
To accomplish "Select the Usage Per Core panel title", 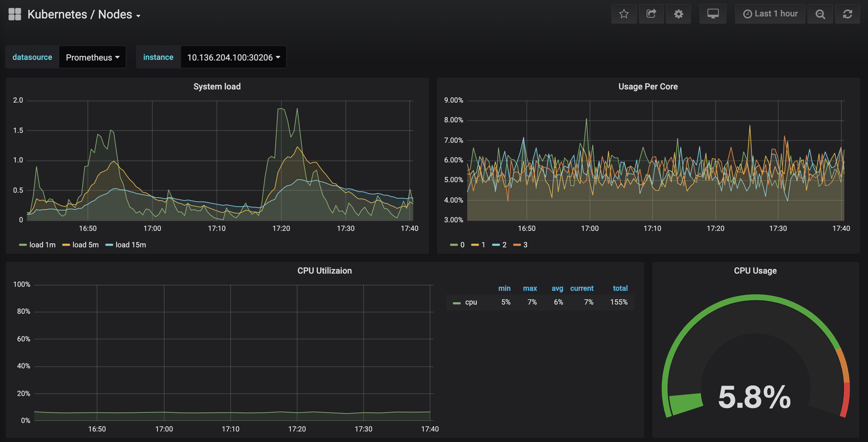I will [x=647, y=86].
